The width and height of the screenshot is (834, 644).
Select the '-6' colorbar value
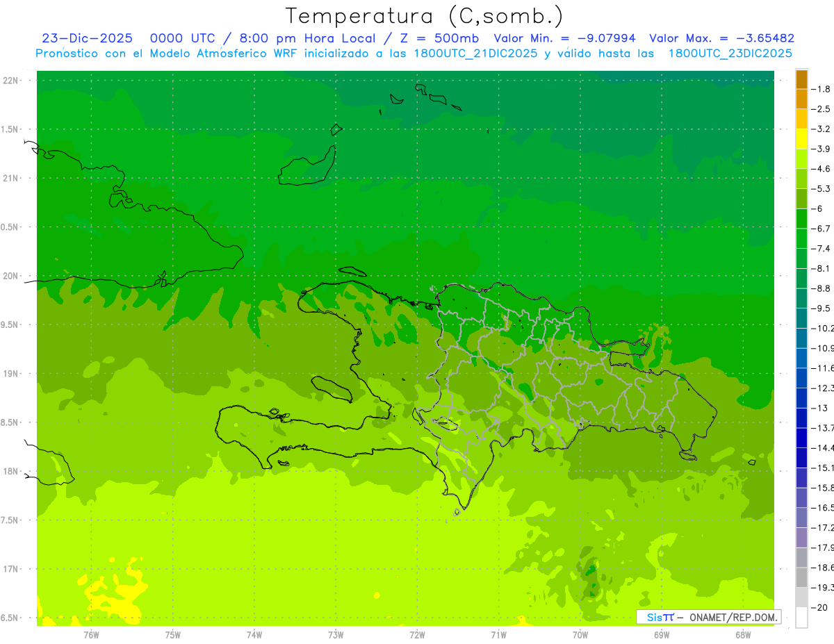pos(819,208)
